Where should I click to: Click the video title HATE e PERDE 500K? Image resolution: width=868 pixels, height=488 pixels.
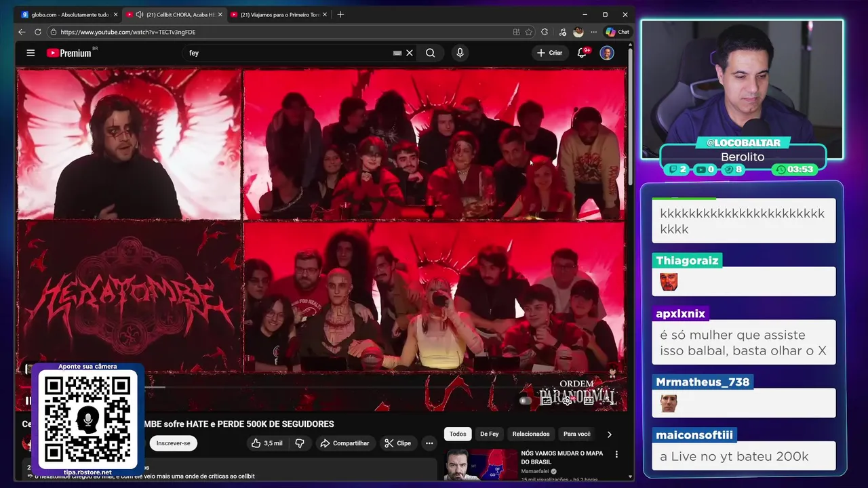pos(178,424)
